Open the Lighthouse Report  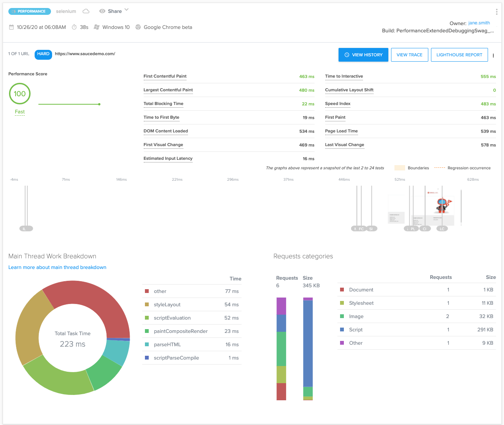(459, 55)
